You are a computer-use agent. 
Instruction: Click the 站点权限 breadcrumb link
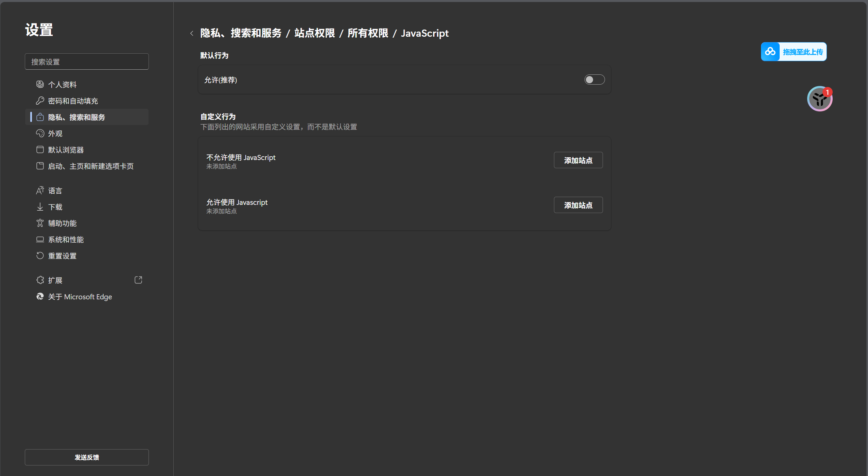[x=314, y=33]
